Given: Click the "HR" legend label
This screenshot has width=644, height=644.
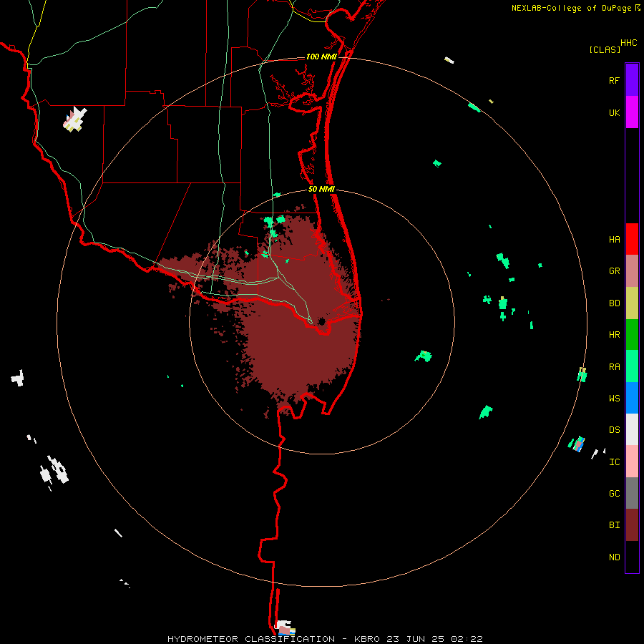Looking at the screenshot, I should tap(614, 335).
